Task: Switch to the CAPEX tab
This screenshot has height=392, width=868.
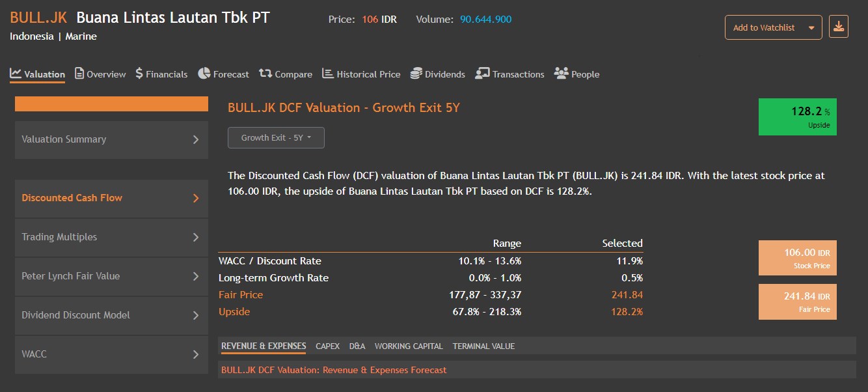Action: 327,346
